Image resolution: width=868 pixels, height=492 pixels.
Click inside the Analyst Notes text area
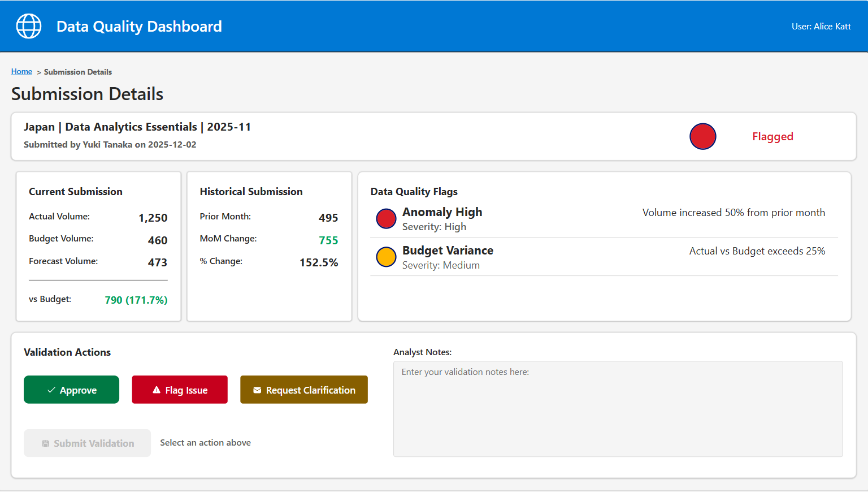[618, 408]
